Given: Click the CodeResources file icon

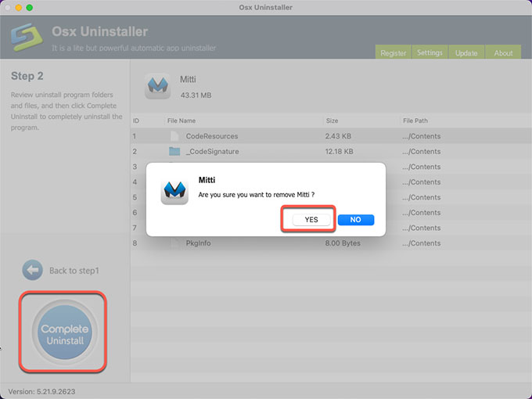Looking at the screenshot, I should click(174, 136).
